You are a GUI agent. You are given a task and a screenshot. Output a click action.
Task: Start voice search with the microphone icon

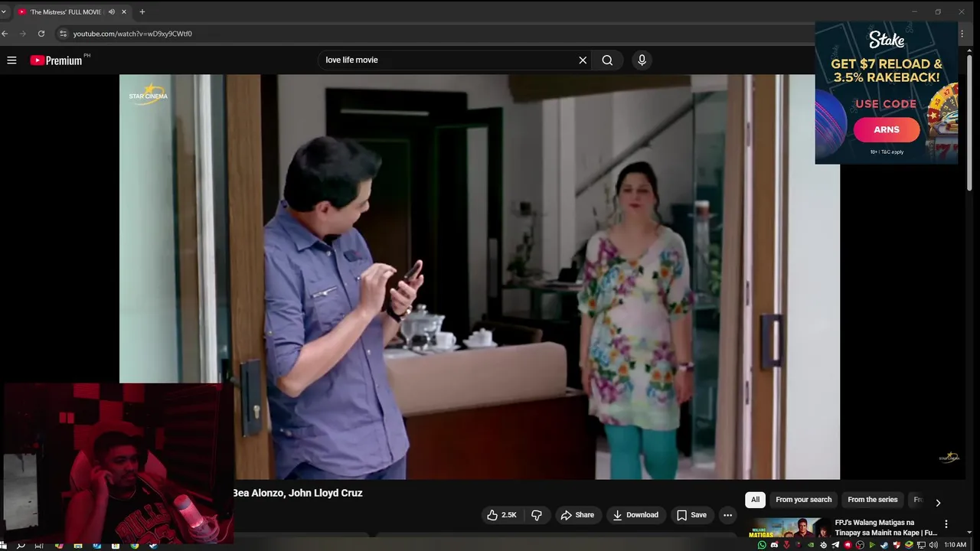click(642, 60)
